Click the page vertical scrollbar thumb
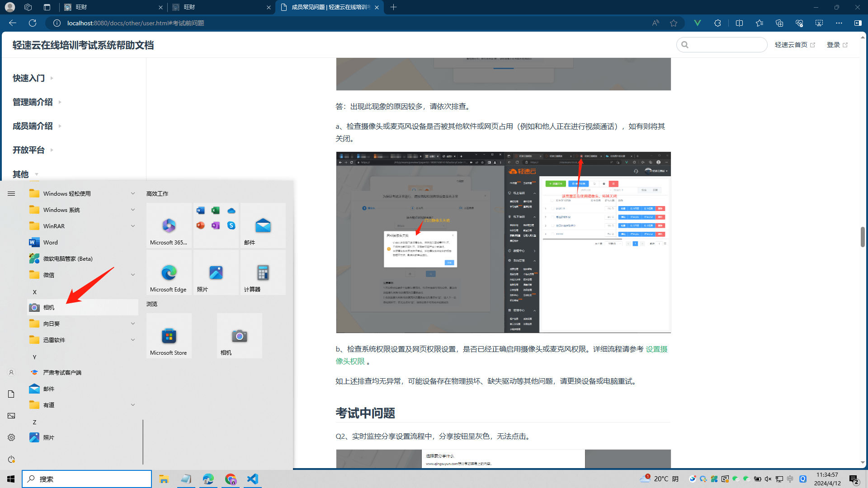The height and width of the screenshot is (488, 868). pyautogui.click(x=863, y=237)
